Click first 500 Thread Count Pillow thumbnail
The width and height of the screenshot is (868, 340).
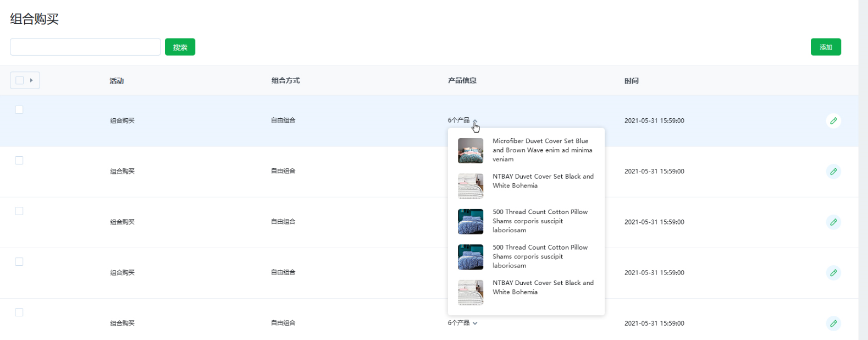coord(471,221)
